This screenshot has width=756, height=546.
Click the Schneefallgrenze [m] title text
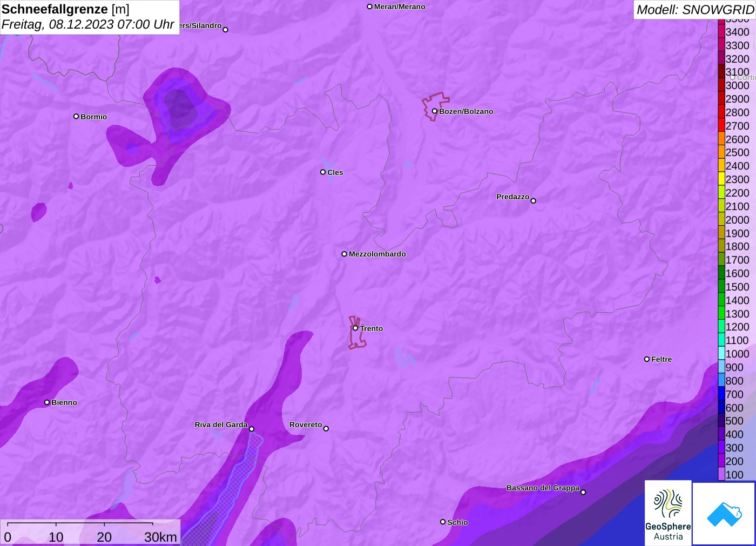click(x=65, y=9)
